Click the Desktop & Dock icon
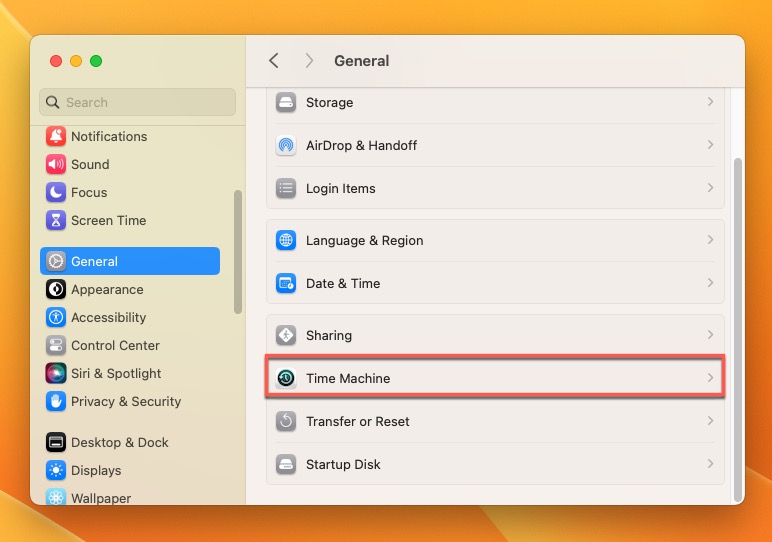This screenshot has width=772, height=542. point(56,443)
